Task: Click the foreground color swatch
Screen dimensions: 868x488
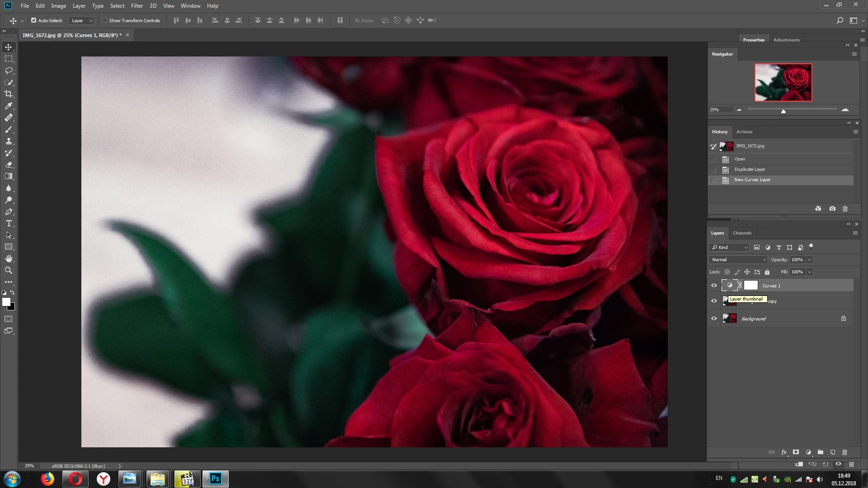Action: point(6,302)
